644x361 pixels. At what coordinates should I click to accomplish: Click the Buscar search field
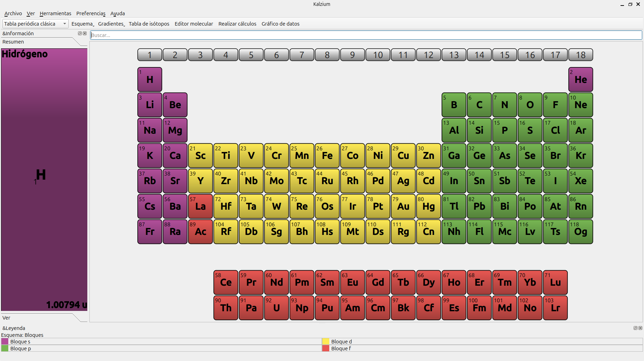366,35
